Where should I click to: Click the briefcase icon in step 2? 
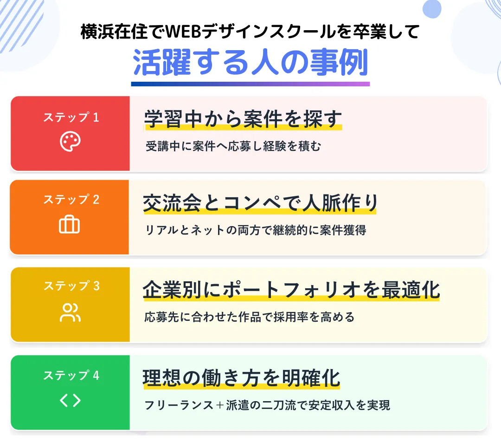click(x=70, y=225)
